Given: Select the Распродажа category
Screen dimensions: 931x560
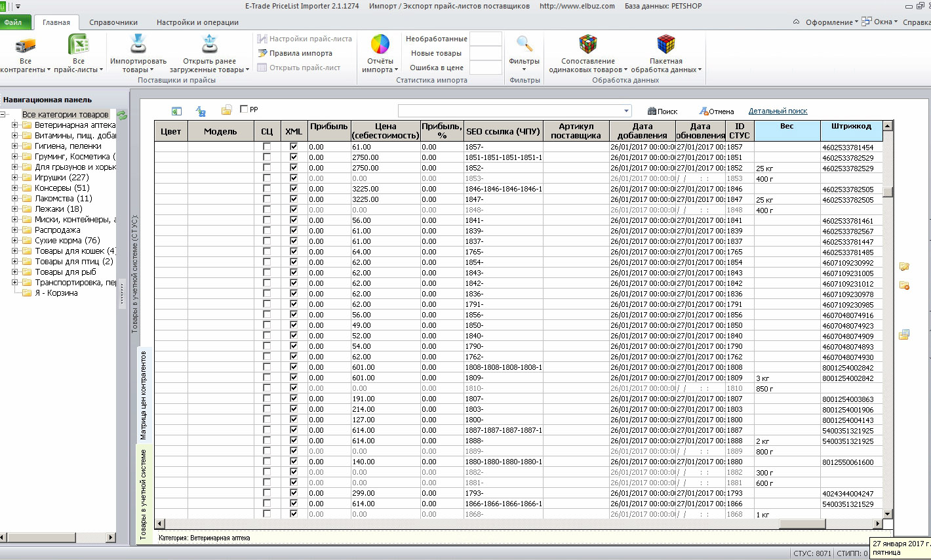Looking at the screenshot, I should point(58,230).
